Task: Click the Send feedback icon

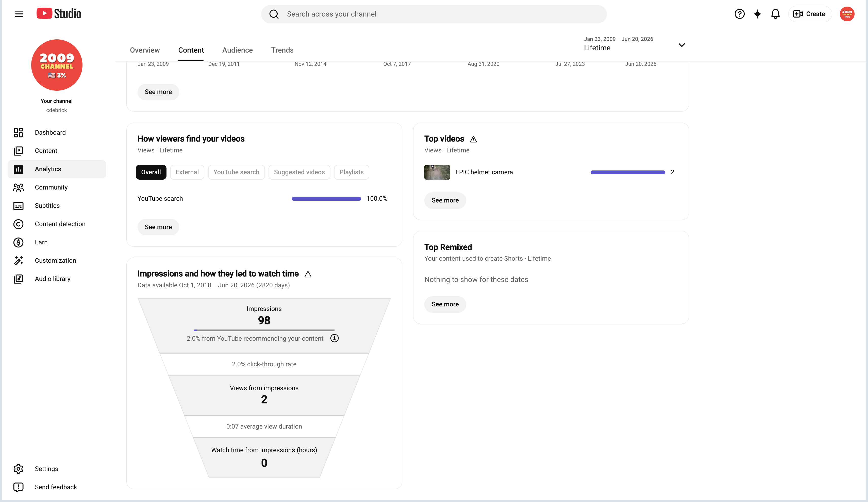Action: click(18, 487)
